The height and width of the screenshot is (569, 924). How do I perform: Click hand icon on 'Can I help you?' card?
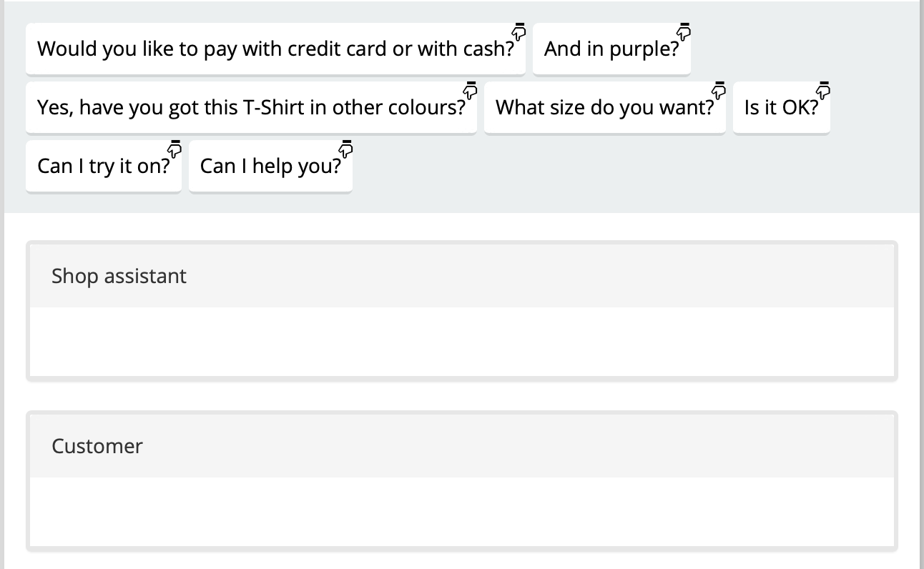pyautogui.click(x=346, y=149)
